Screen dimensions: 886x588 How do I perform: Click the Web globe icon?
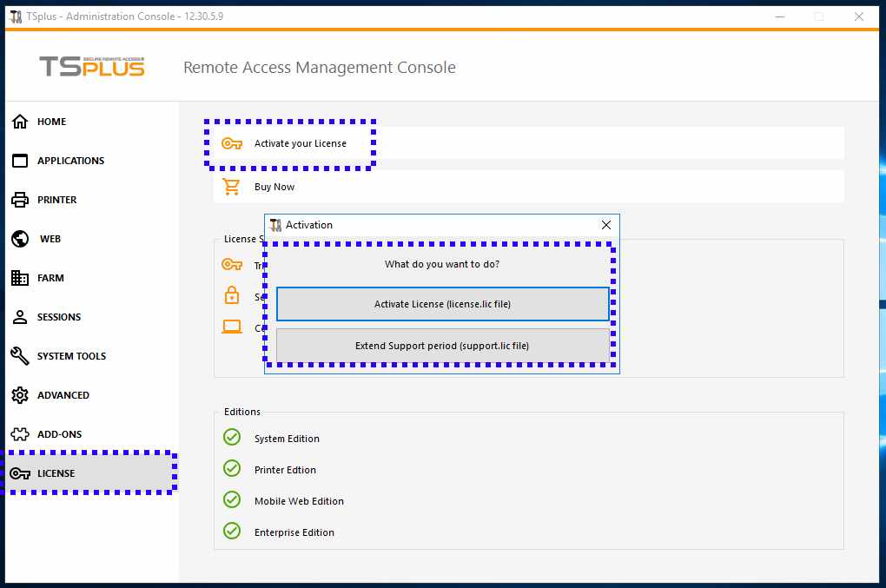pyautogui.click(x=20, y=239)
